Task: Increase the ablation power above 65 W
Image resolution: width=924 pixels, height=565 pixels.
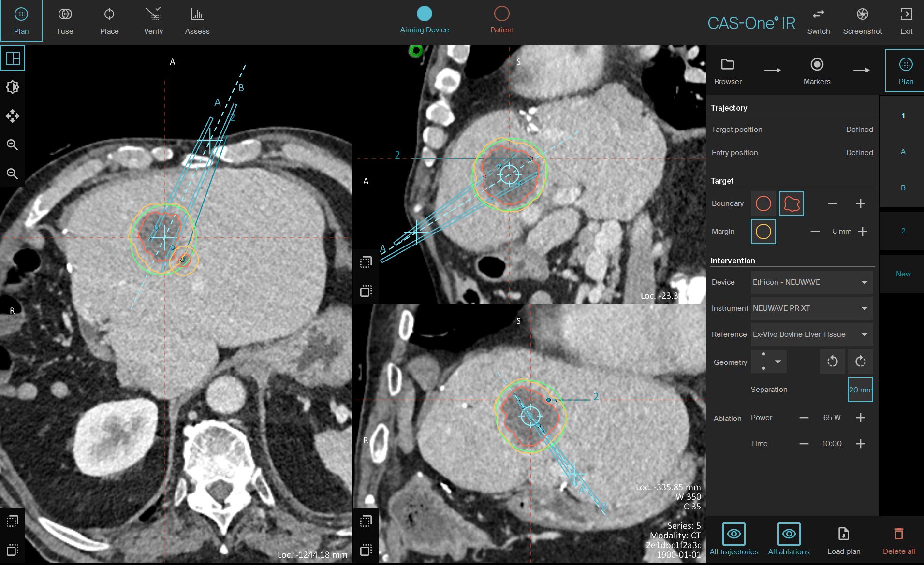Action: pyautogui.click(x=861, y=418)
